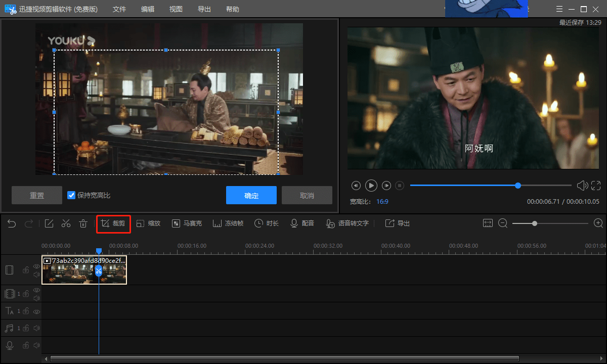Click the scissors split icon in toolbar
The height and width of the screenshot is (364, 607).
point(66,223)
